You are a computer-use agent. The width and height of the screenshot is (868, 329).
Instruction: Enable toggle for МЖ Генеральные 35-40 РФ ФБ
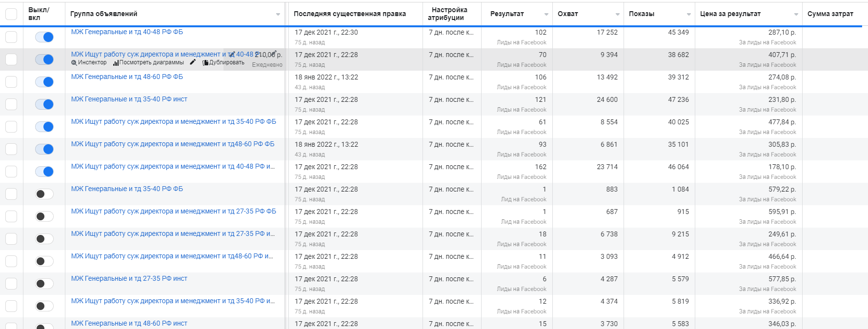pyautogui.click(x=44, y=194)
